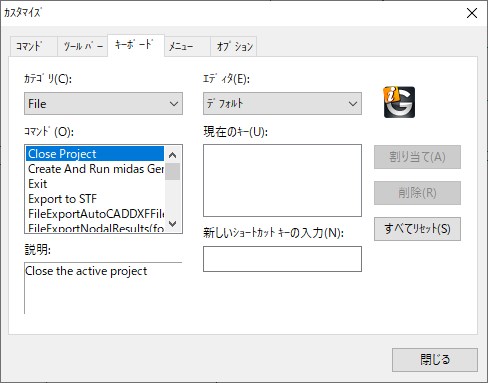
Task: Select Create And Run midas Gen command
Action: point(95,169)
